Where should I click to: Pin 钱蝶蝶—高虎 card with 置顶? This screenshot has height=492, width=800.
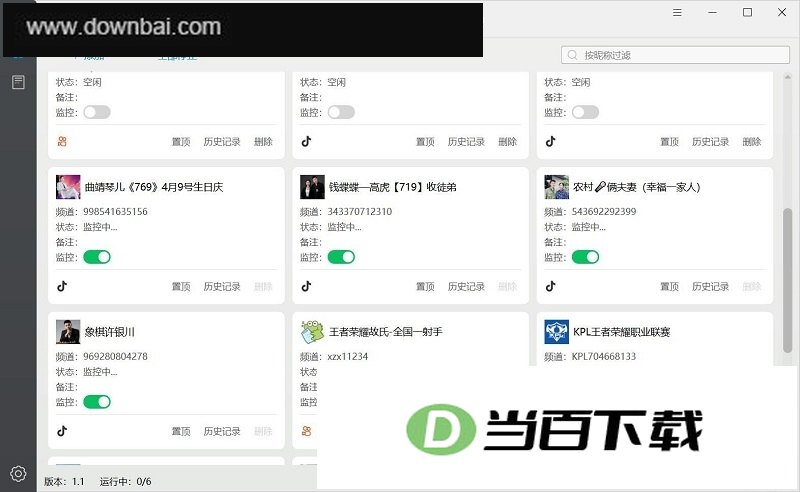point(426,286)
